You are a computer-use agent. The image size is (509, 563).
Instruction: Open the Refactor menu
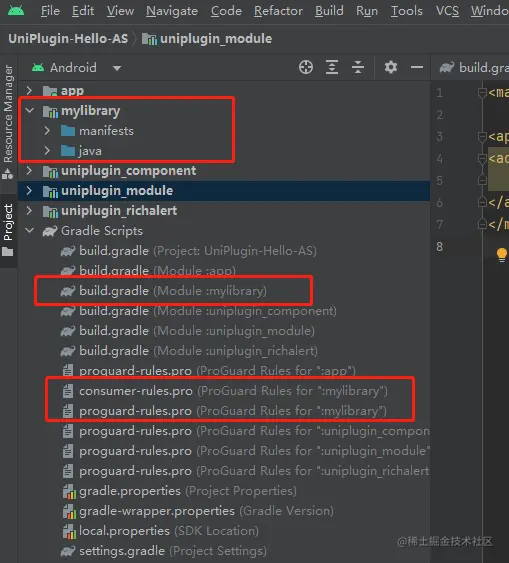point(278,11)
